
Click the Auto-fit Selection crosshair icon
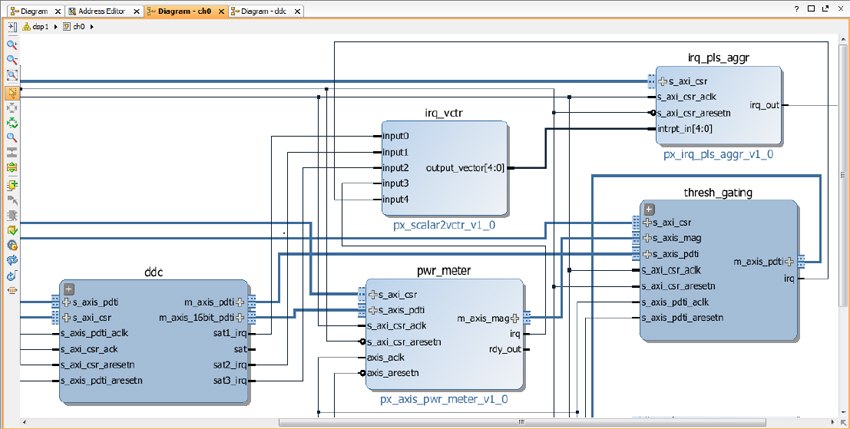[12, 108]
